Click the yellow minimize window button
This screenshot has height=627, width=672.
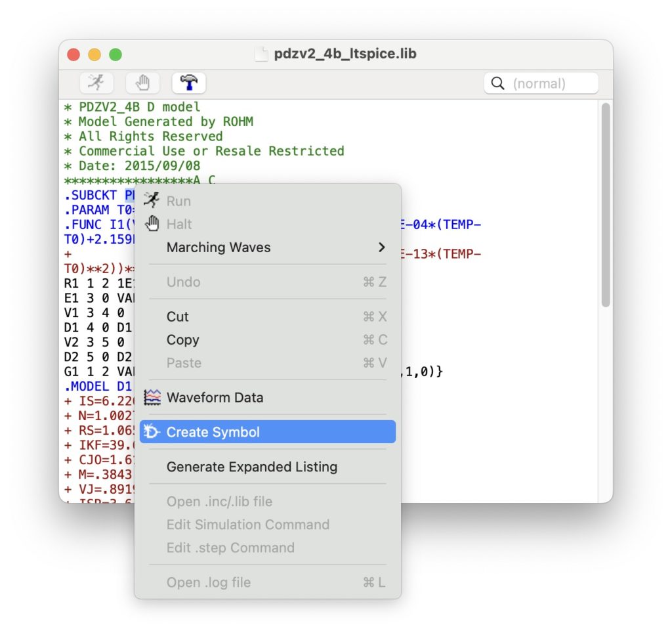tap(94, 54)
